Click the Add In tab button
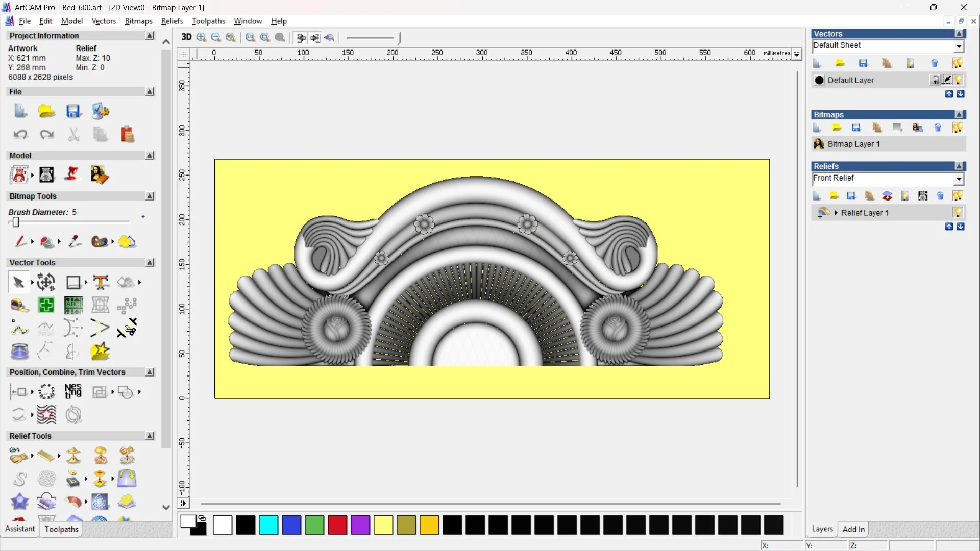Screen dimensions: 980x551 click(x=853, y=529)
